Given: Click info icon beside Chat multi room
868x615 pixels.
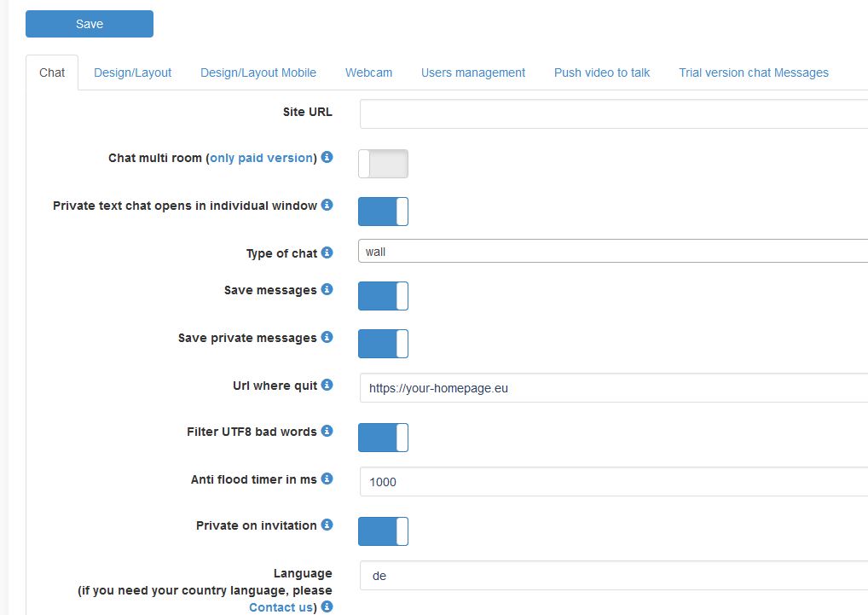Looking at the screenshot, I should click(x=327, y=157).
